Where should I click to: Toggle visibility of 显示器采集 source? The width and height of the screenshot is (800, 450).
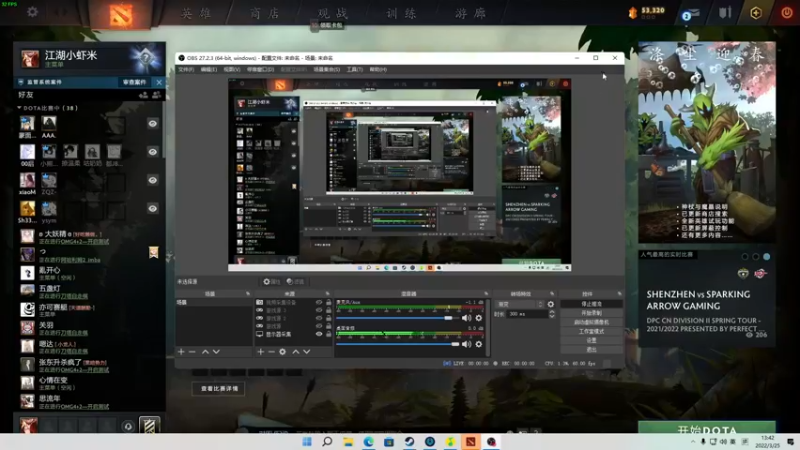[319, 334]
